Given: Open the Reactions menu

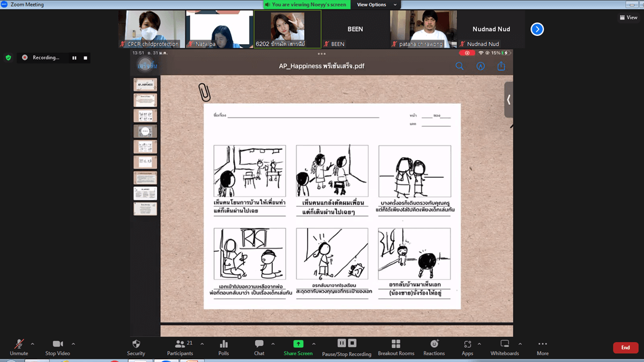Looking at the screenshot, I should click(434, 347).
